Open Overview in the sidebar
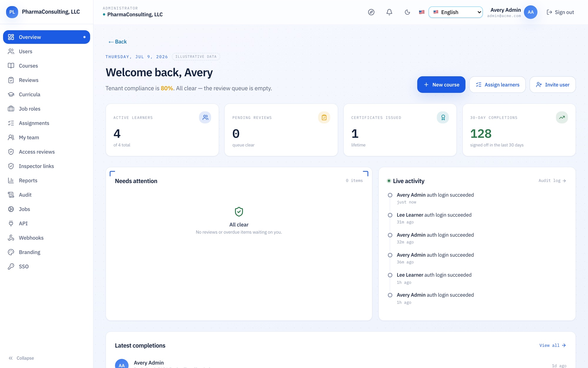Viewport: 588px width, 368px height. pos(46,37)
